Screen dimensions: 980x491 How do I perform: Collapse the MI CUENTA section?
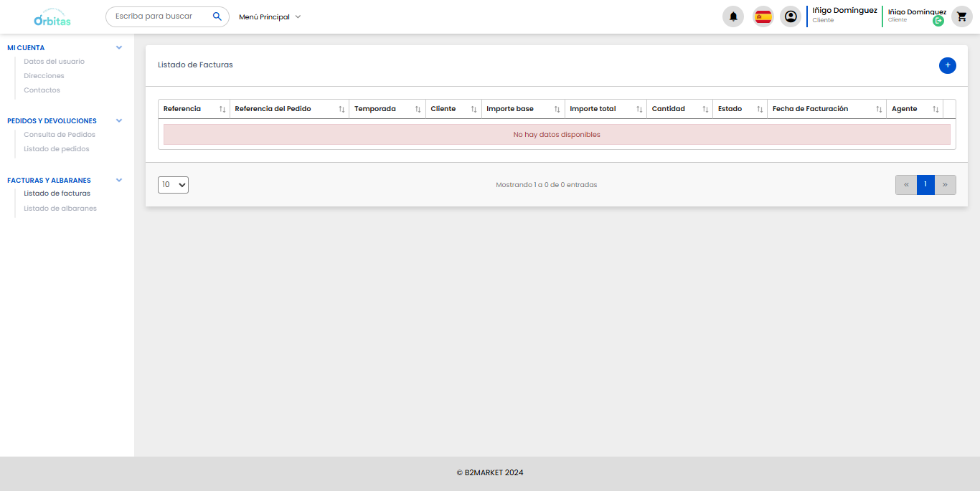[119, 48]
